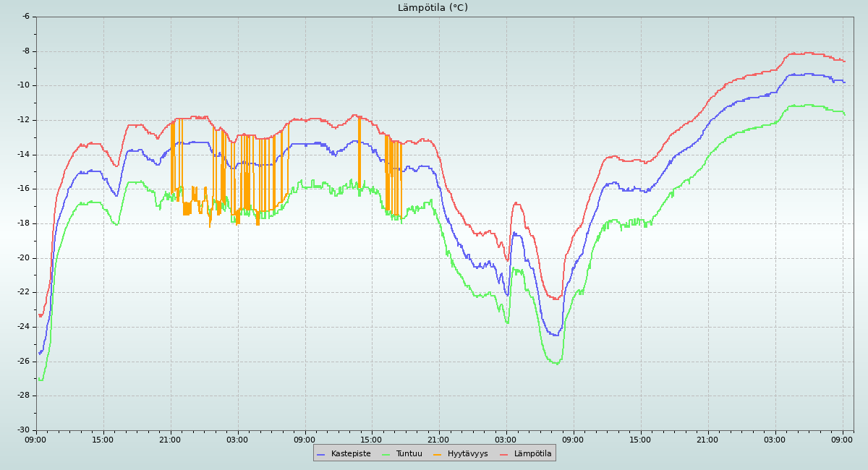Click the blue Kastepiste legend line marker

point(321,454)
